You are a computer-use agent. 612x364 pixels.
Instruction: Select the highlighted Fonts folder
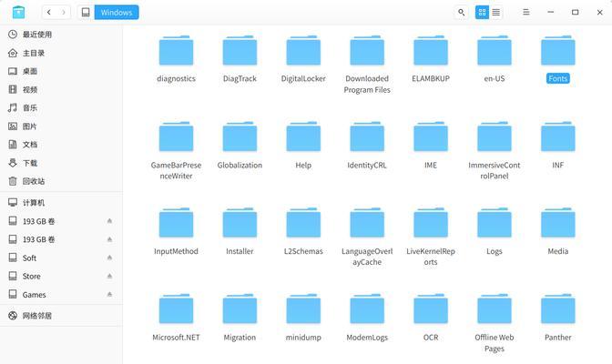(x=557, y=59)
